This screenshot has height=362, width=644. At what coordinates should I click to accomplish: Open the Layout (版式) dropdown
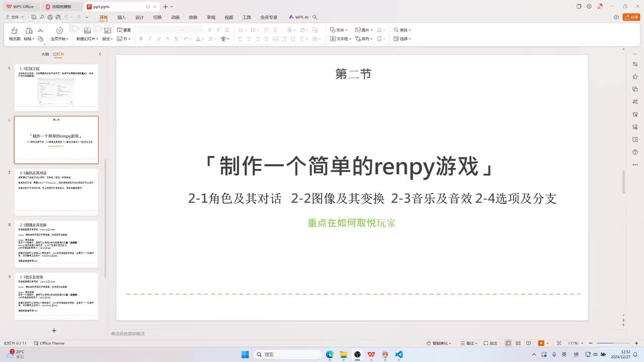108,39
